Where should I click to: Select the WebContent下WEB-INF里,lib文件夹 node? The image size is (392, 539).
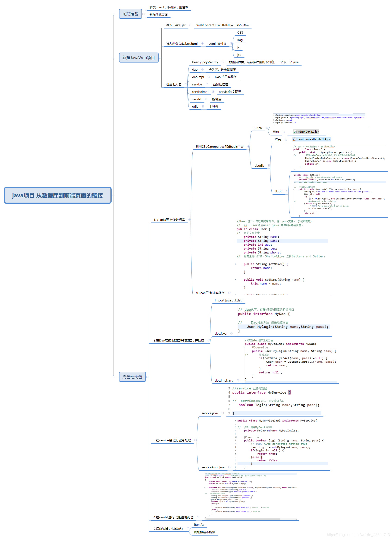coord(222,25)
